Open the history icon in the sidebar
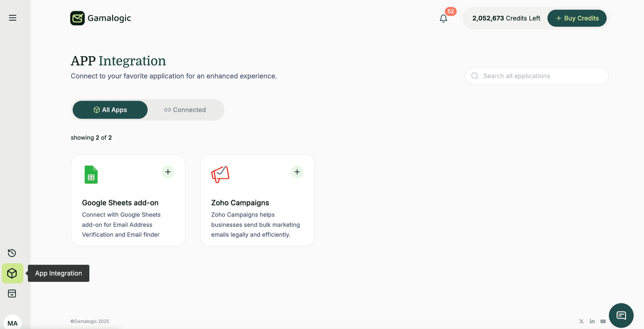Viewport: 644px width, 329px height. tap(12, 253)
